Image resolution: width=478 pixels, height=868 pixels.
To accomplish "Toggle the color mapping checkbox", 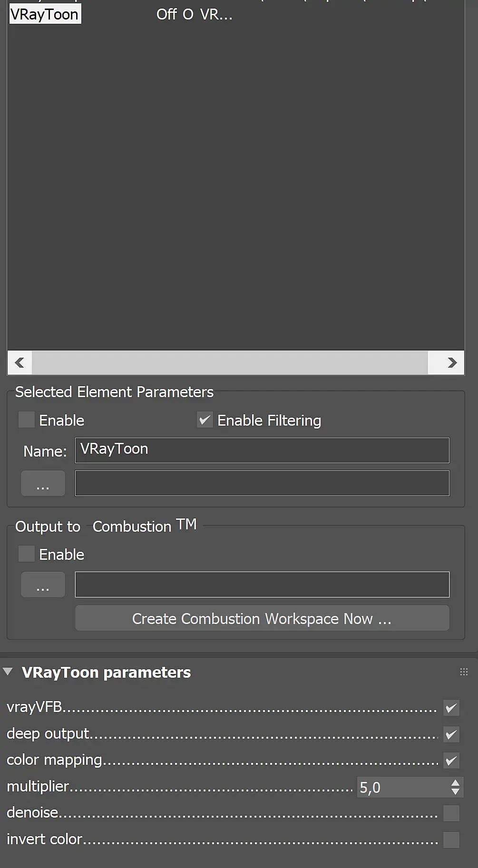I will (451, 761).
